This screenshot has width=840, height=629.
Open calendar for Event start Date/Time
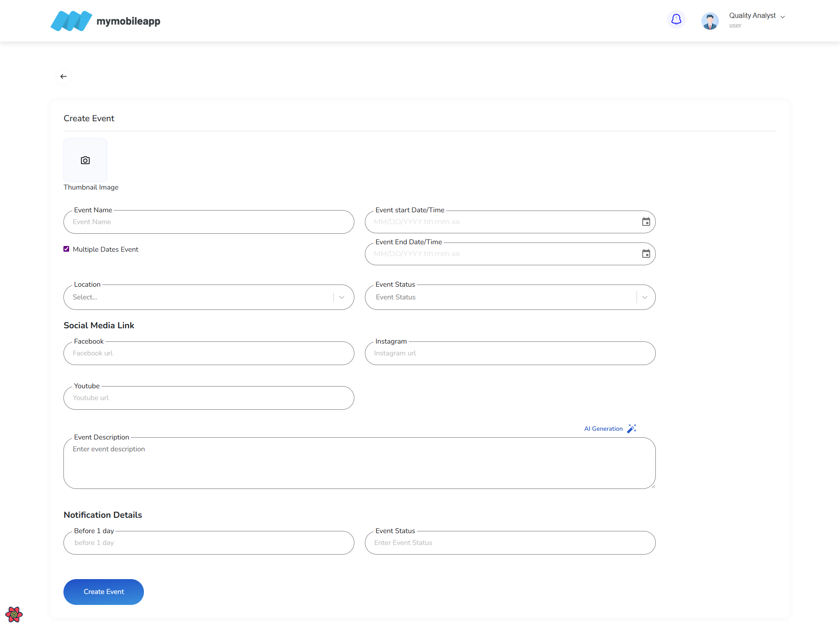click(x=646, y=222)
